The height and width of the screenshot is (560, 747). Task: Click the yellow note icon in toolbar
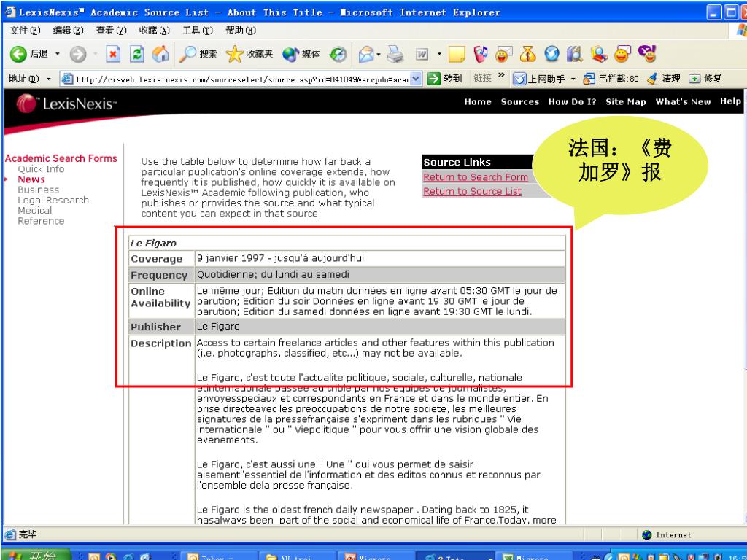pos(457,54)
